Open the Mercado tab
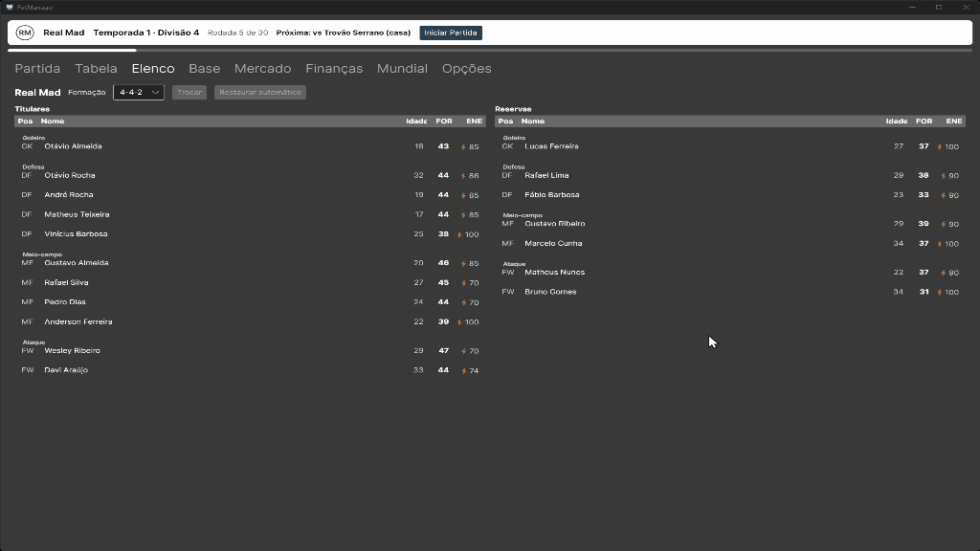 coord(262,68)
